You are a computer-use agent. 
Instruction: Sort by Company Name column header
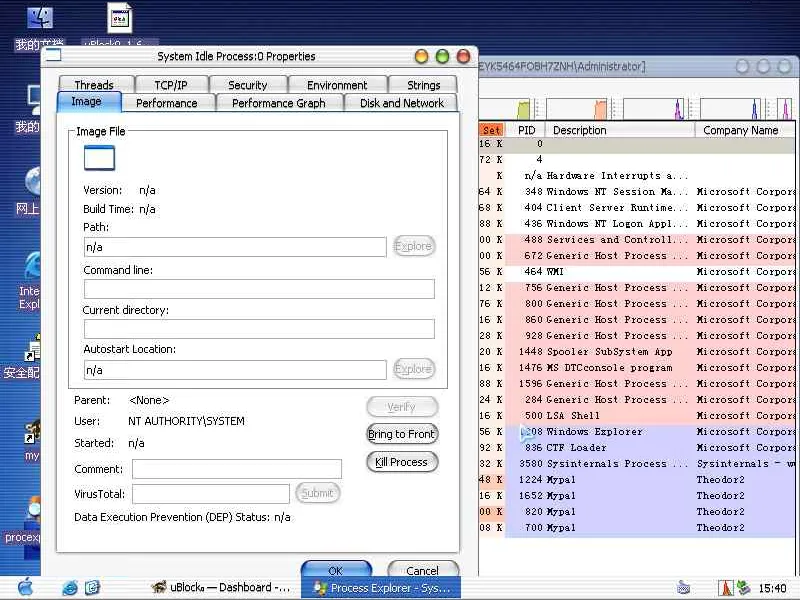(745, 130)
